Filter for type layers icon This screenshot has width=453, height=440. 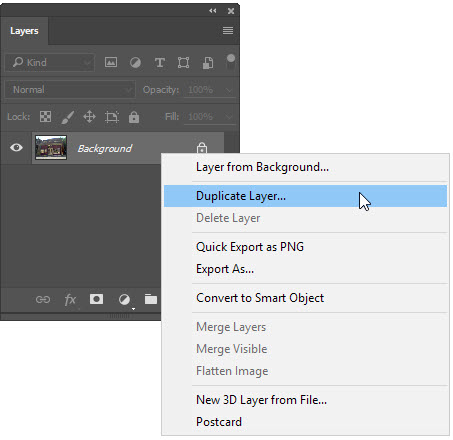coord(160,62)
